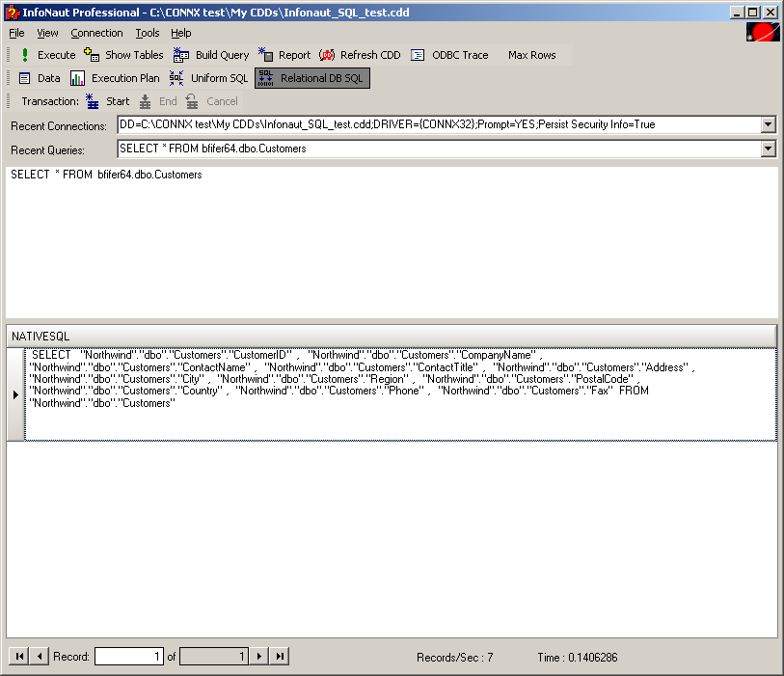
Task: Open the Tools menu
Action: 148,33
